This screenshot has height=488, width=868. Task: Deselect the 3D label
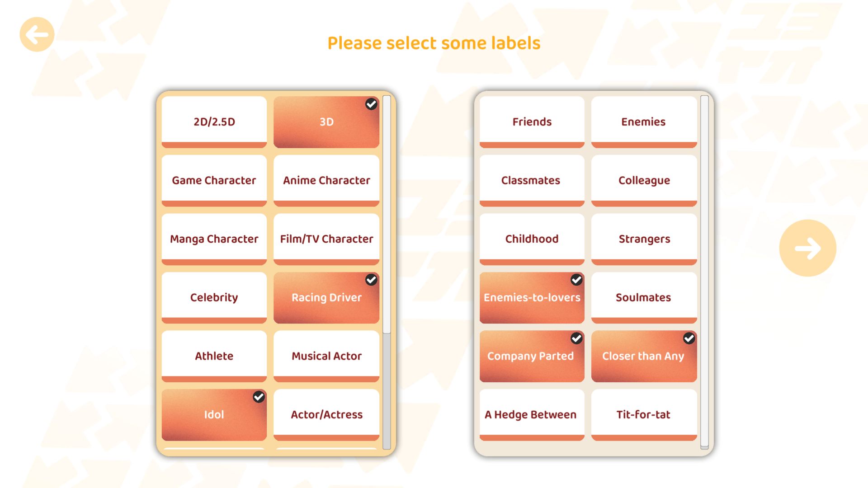click(326, 122)
